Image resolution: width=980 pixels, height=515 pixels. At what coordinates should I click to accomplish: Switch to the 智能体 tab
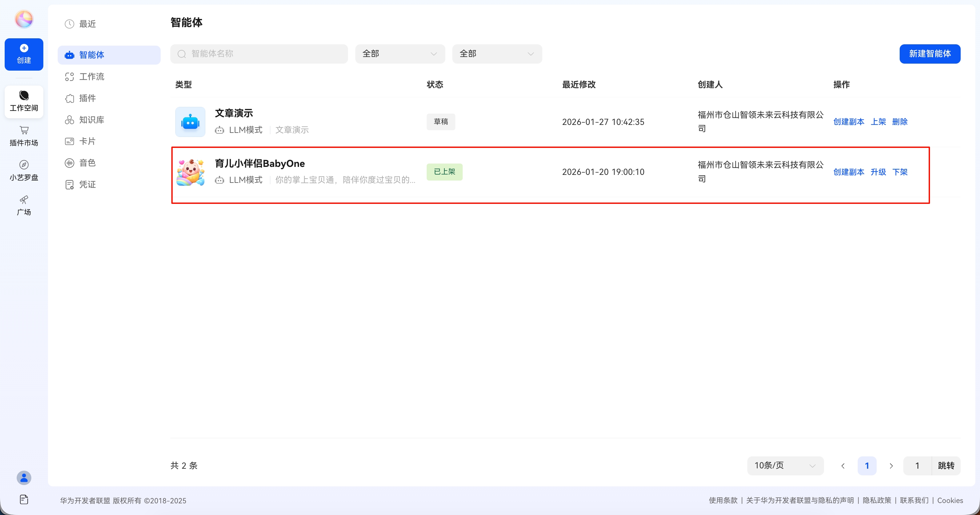(x=91, y=55)
